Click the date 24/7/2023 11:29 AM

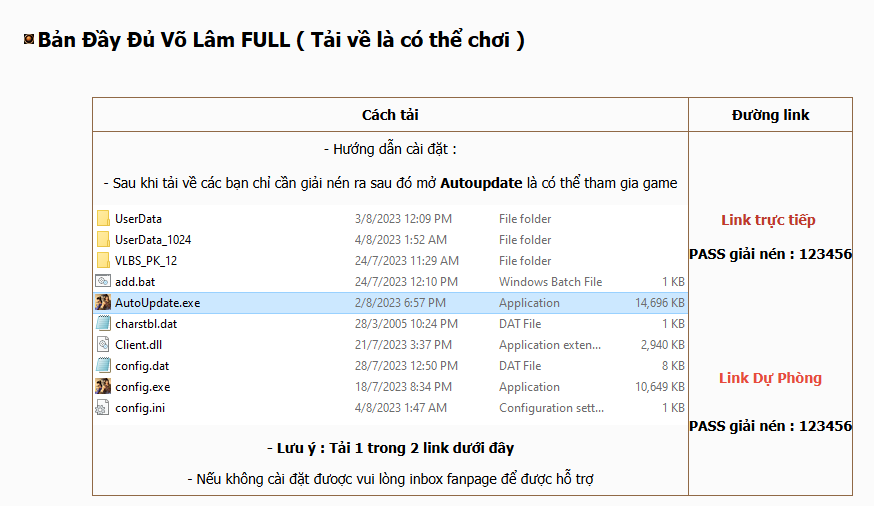point(406,261)
